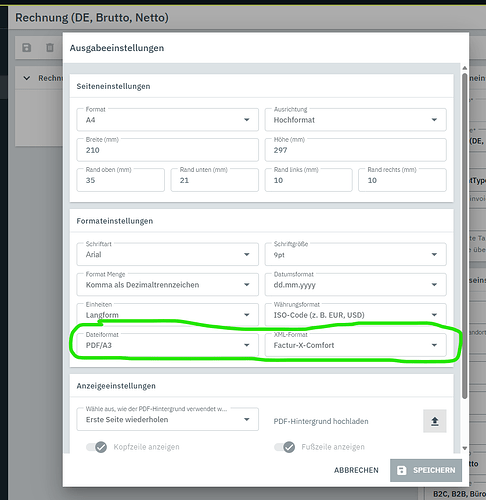This screenshot has width=486, height=500.
Task: Click the Breite (mm) input field
Action: pyautogui.click(x=167, y=150)
